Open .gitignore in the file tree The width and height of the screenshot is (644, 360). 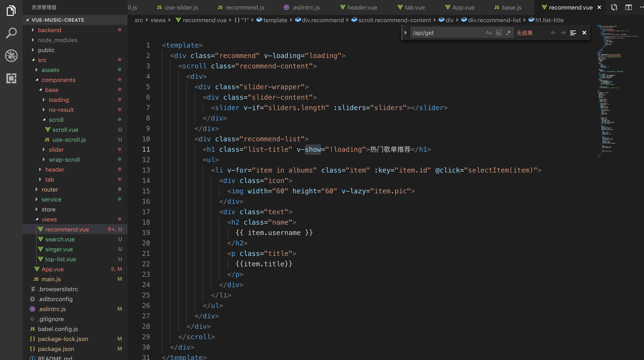click(75, 319)
